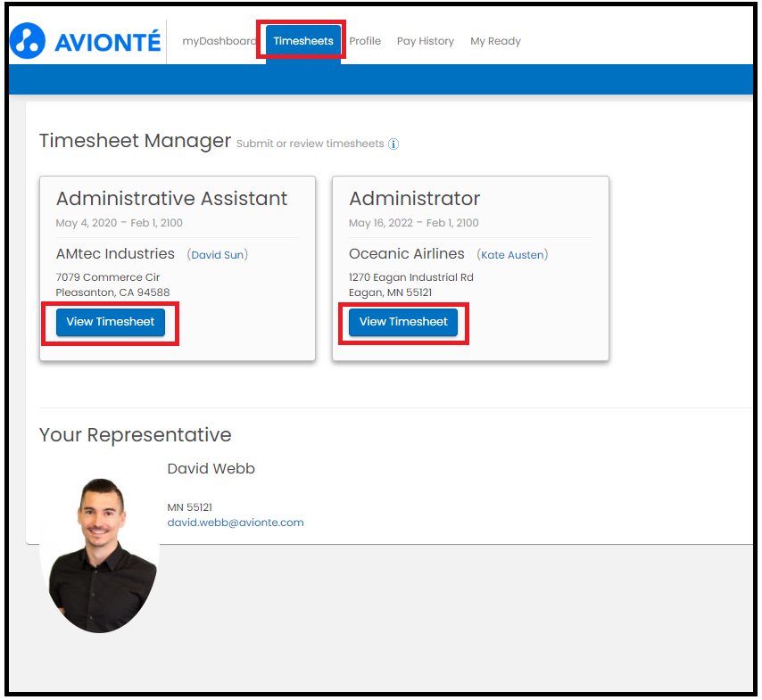762x700 pixels.
Task: Select the Administrator job title
Action: [x=415, y=199]
